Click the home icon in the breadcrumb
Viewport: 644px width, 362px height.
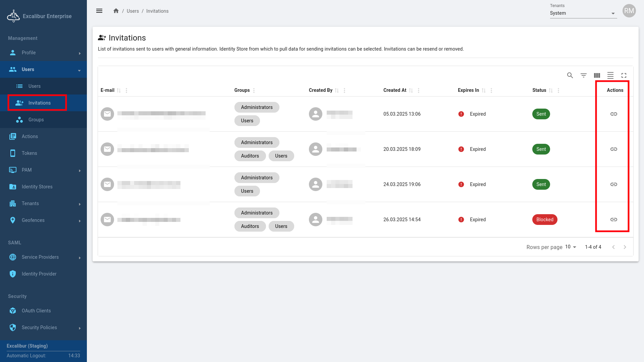[x=116, y=11]
